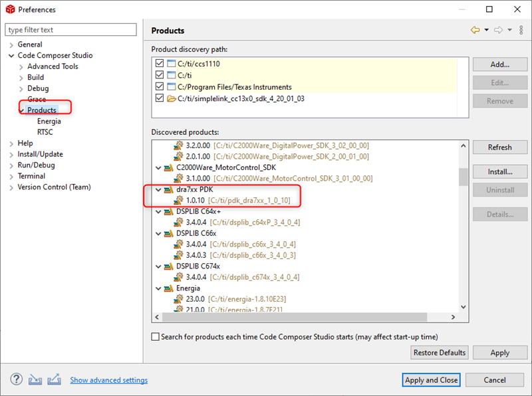Click the C:/ti/ccs1110 path icon
532x396 pixels.
pyautogui.click(x=172, y=63)
